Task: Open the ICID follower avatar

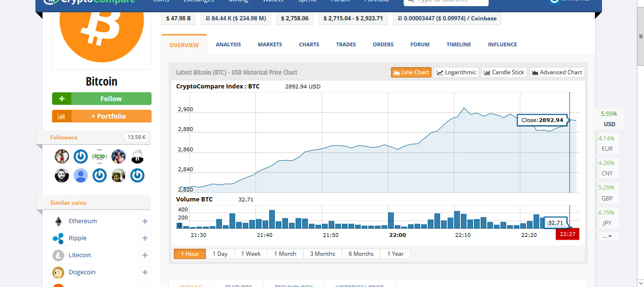Action: pyautogui.click(x=100, y=157)
